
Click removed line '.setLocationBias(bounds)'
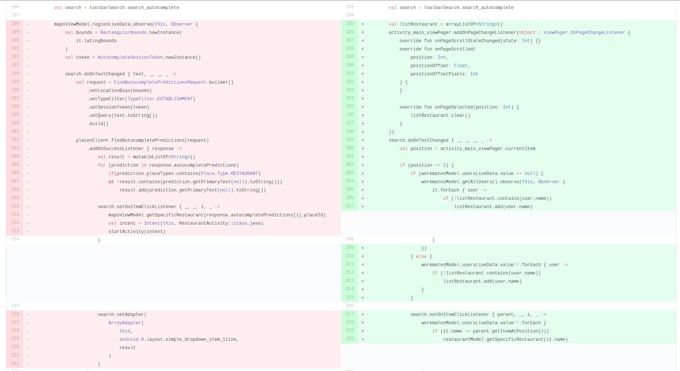pos(120,91)
